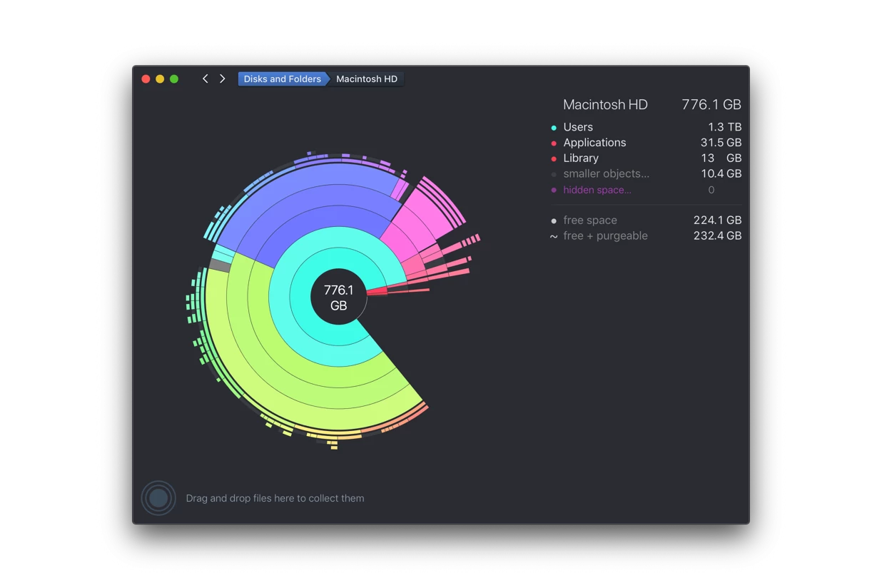882x588 pixels.
Task: Click the 776.1 GB center circle
Action: tap(338, 298)
